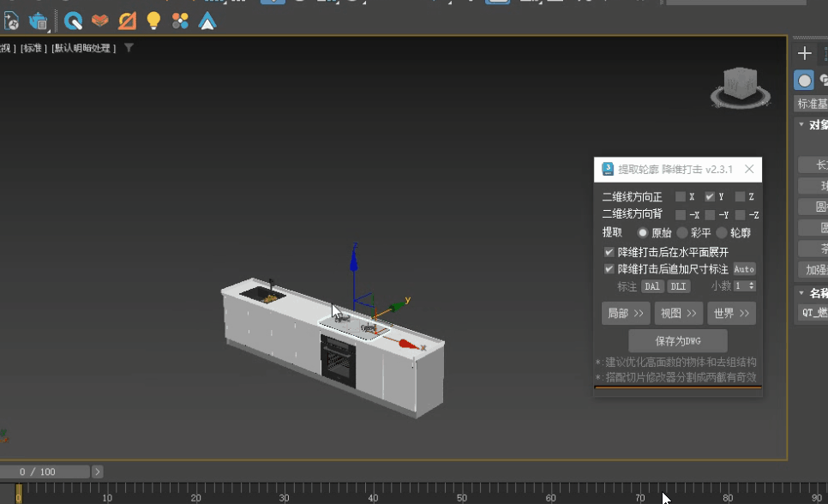Click the green Y axis arrow of gizmo
Image resolution: width=828 pixels, height=504 pixels.
[x=399, y=305]
